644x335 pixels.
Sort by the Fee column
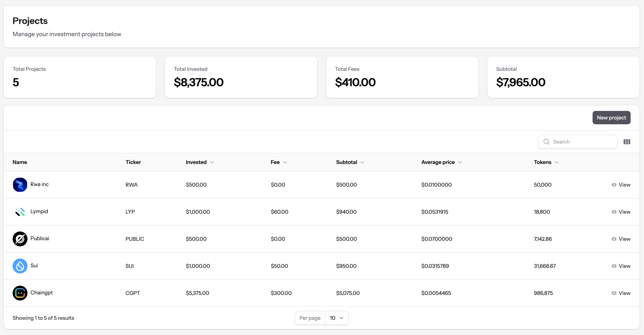(279, 162)
